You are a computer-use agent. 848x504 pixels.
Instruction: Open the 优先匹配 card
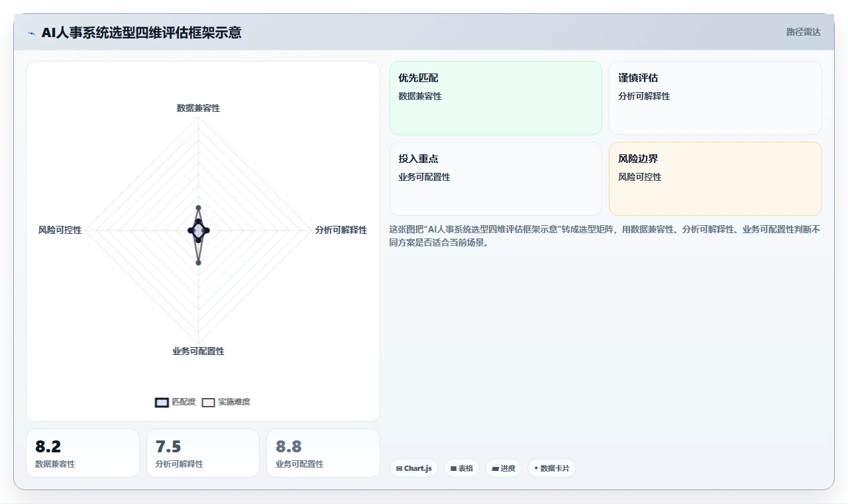coord(496,98)
